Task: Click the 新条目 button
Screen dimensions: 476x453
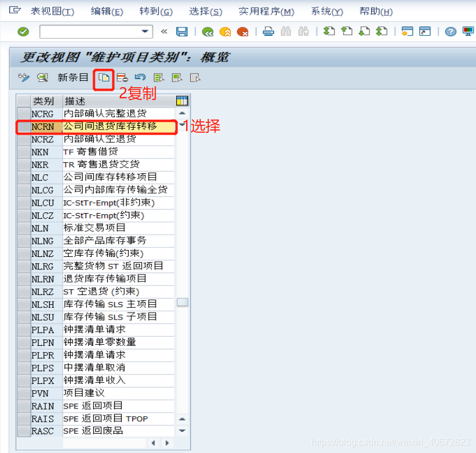Action: [x=73, y=78]
